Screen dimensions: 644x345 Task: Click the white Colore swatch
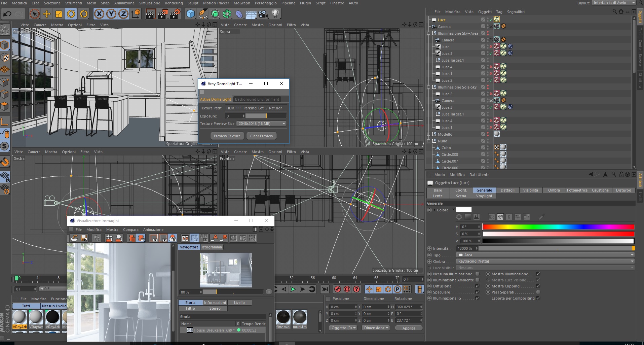[463, 210]
